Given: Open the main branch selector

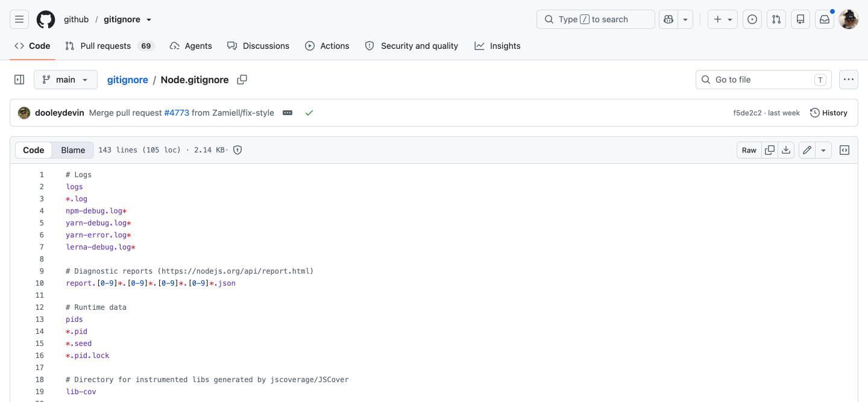Looking at the screenshot, I should 66,80.
